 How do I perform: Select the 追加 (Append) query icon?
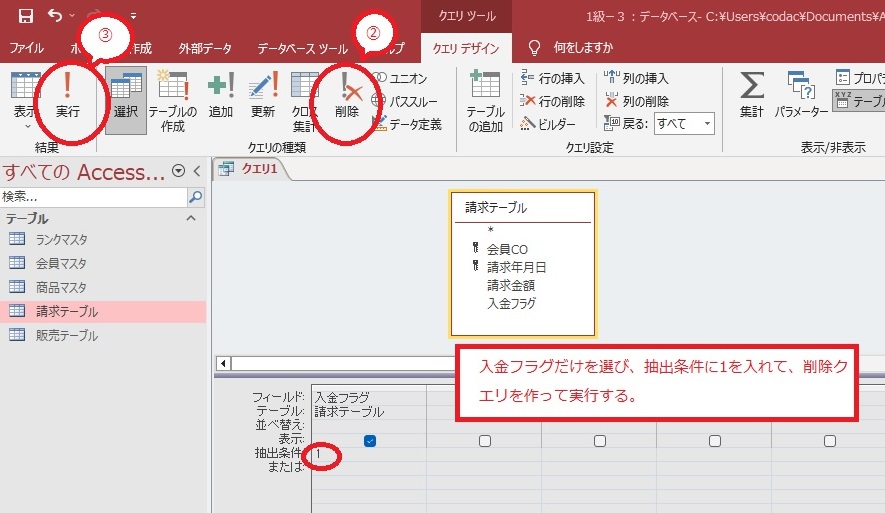coord(220,98)
